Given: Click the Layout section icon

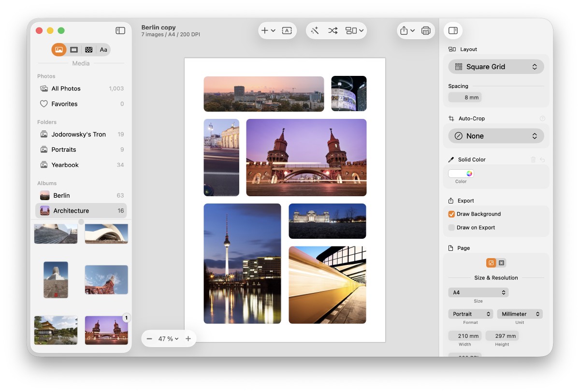Looking at the screenshot, I should [x=452, y=49].
